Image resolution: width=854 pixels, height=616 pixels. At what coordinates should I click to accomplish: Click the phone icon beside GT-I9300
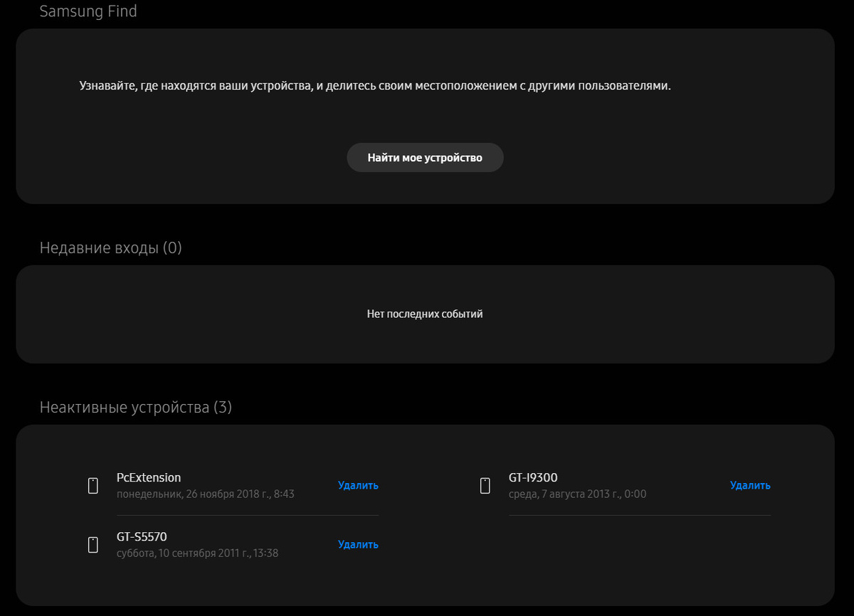[x=485, y=486]
